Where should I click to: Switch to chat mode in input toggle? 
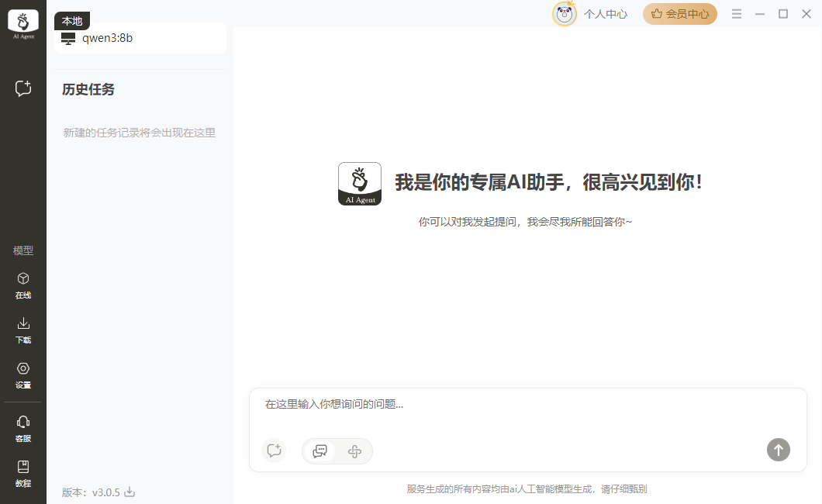(x=319, y=451)
